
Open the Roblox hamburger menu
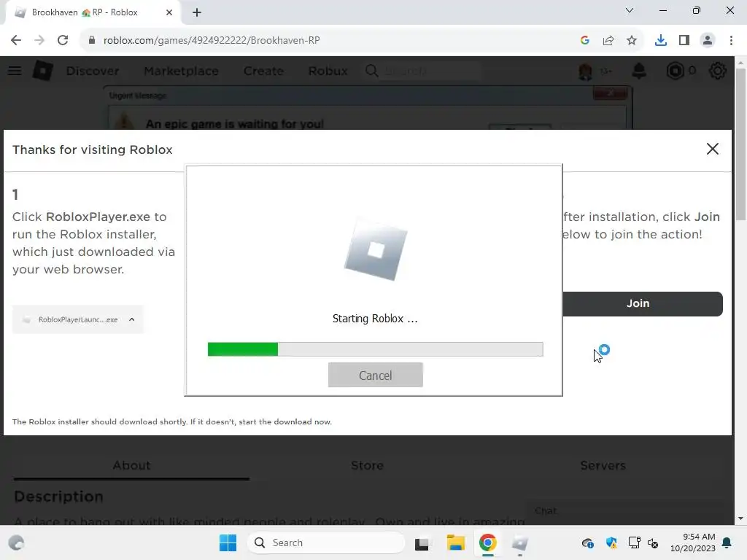click(x=15, y=71)
